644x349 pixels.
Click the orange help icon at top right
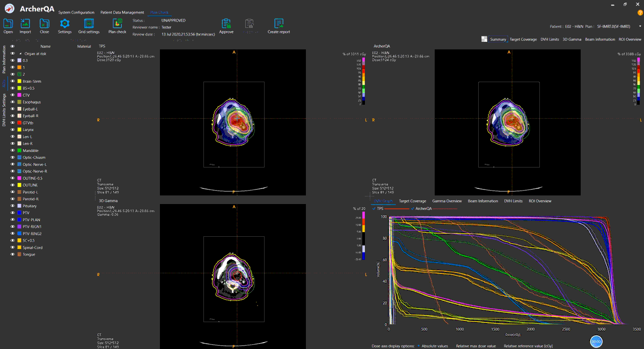640,12
